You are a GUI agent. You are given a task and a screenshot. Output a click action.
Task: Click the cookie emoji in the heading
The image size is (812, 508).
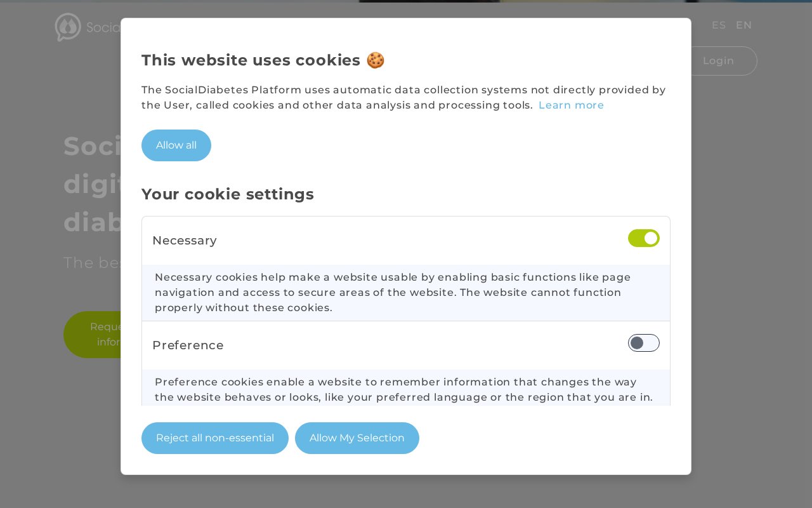point(376,60)
